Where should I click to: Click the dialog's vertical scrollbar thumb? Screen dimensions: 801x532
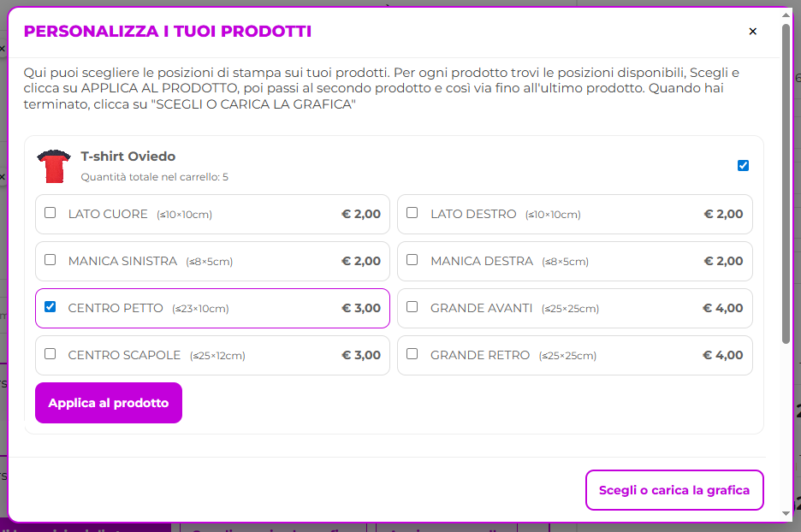786,184
